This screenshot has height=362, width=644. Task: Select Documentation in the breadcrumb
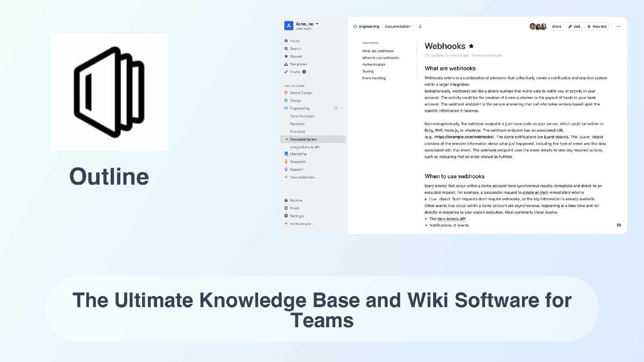pos(397,26)
